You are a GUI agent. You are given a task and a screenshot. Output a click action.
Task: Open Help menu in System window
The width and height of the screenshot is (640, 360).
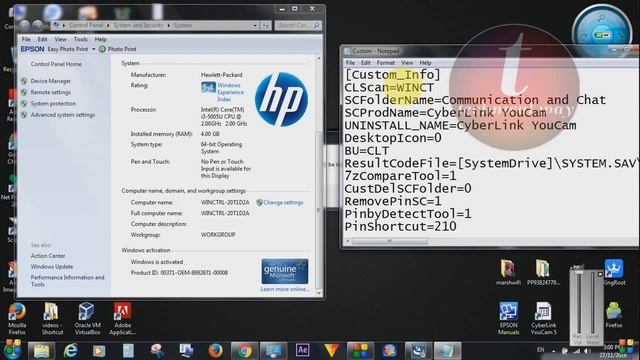point(100,39)
